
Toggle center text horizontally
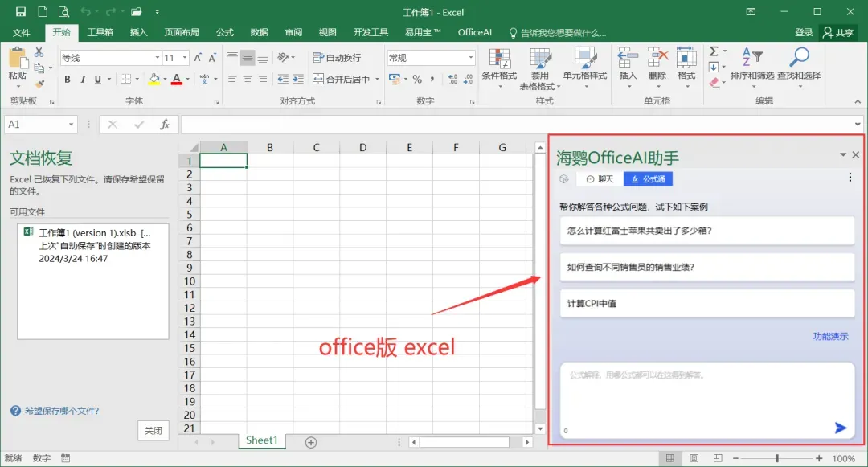tap(248, 79)
